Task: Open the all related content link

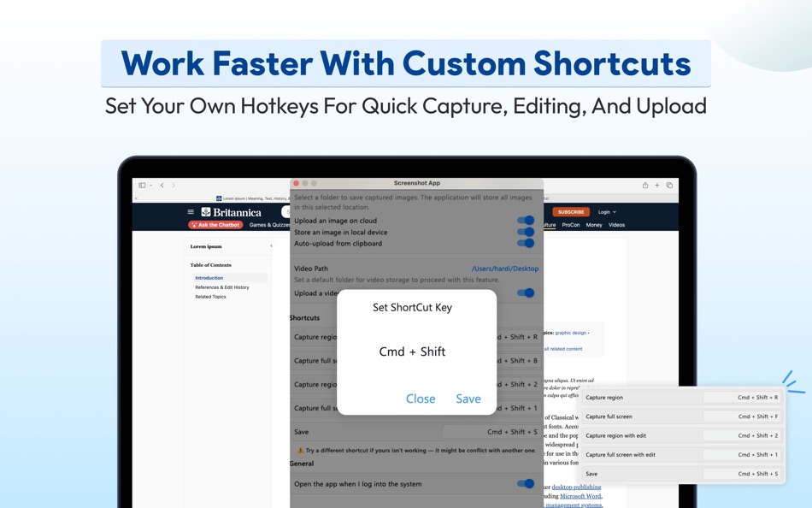Action: coord(563,349)
